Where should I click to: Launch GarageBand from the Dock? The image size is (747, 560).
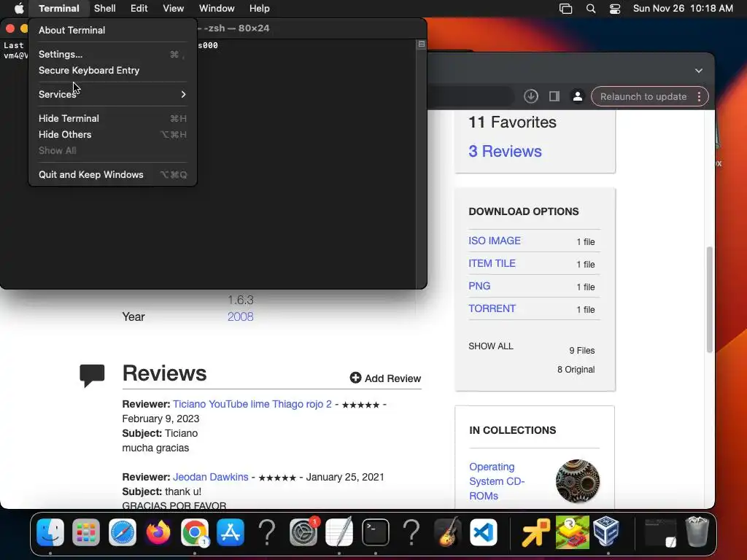(x=447, y=532)
